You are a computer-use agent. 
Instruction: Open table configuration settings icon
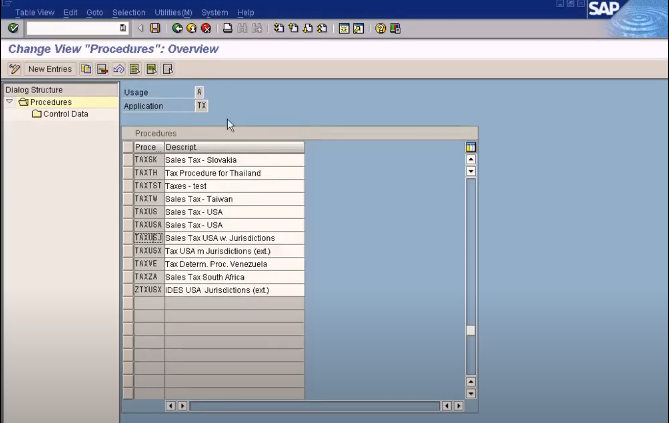(471, 147)
